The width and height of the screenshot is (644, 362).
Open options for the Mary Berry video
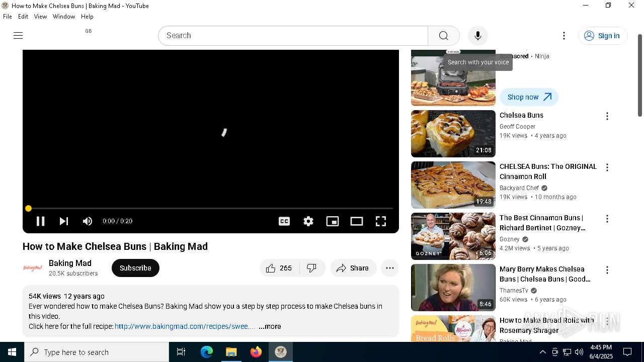607,270
